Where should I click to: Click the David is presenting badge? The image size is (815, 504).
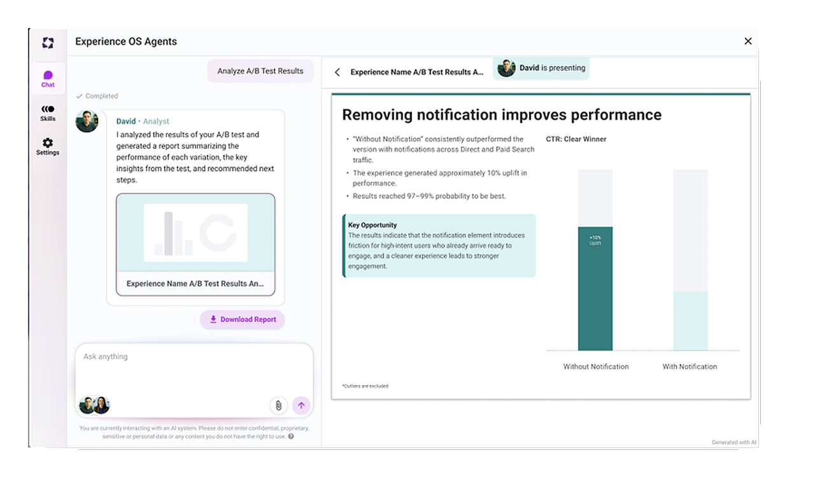tap(541, 68)
